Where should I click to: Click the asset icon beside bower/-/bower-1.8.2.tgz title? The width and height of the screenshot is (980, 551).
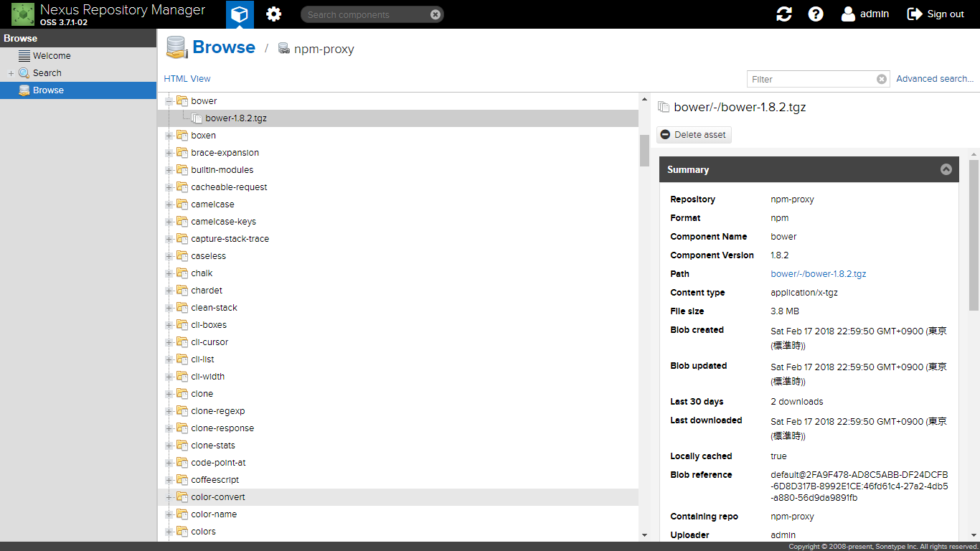click(664, 108)
